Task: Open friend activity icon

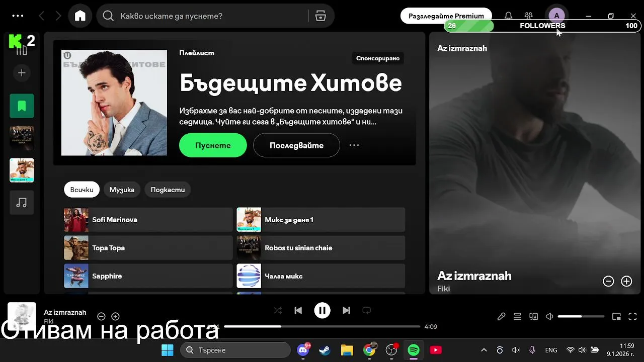Action: [528, 16]
